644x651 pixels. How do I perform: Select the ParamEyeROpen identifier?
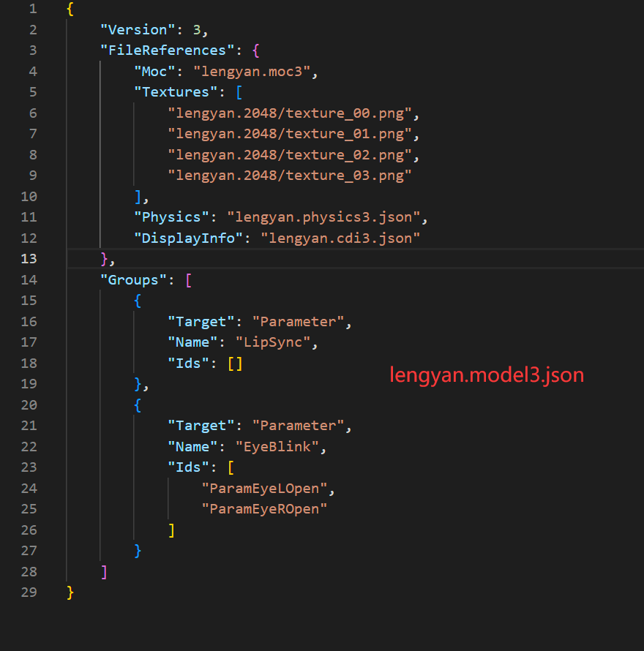[264, 508]
